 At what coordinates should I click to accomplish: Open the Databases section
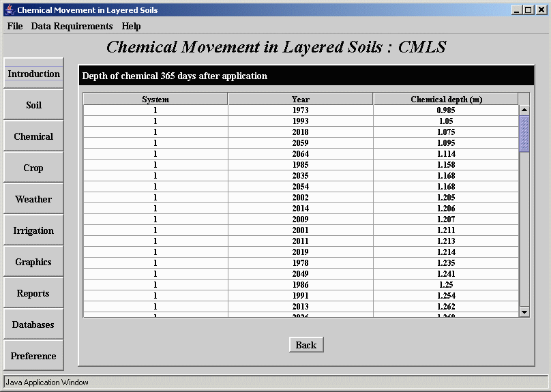(33, 325)
